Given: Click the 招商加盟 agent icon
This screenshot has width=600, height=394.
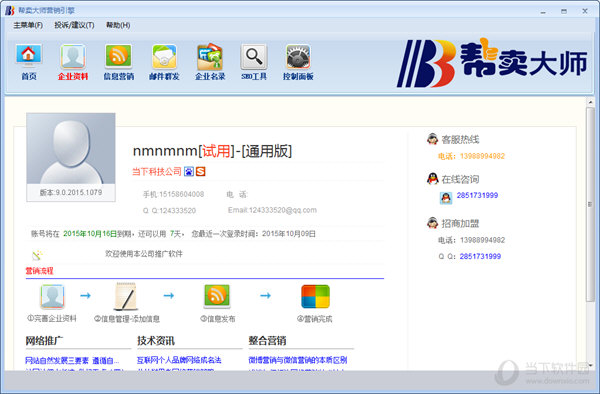Looking at the screenshot, I should click(x=432, y=223).
